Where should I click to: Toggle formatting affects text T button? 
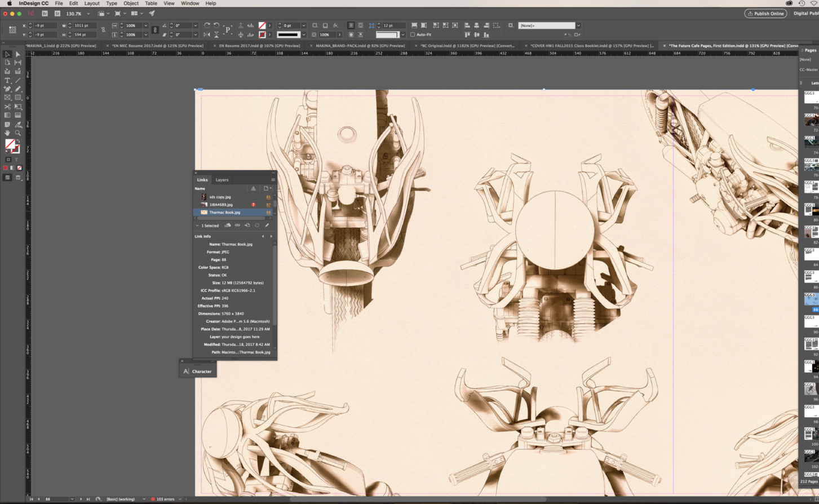coord(16,160)
